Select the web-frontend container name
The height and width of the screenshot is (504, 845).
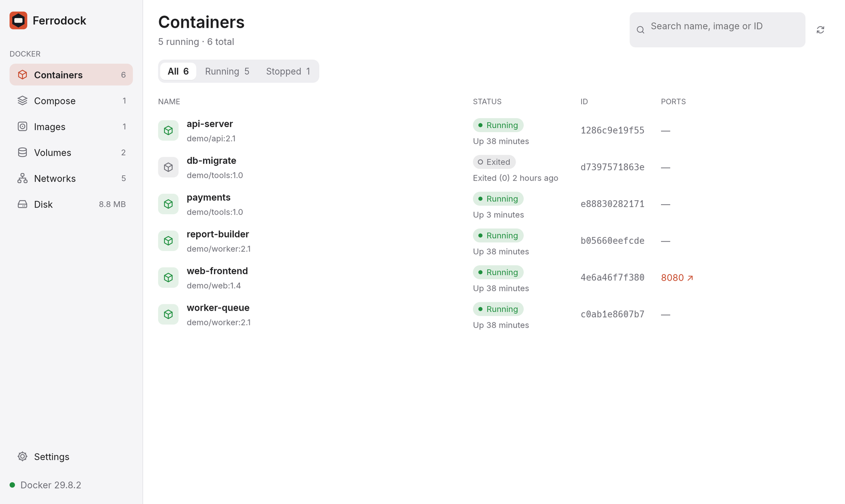[x=217, y=271]
